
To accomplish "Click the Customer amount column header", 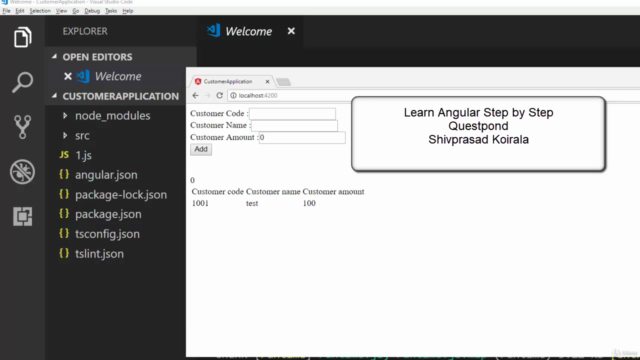I will (333, 191).
